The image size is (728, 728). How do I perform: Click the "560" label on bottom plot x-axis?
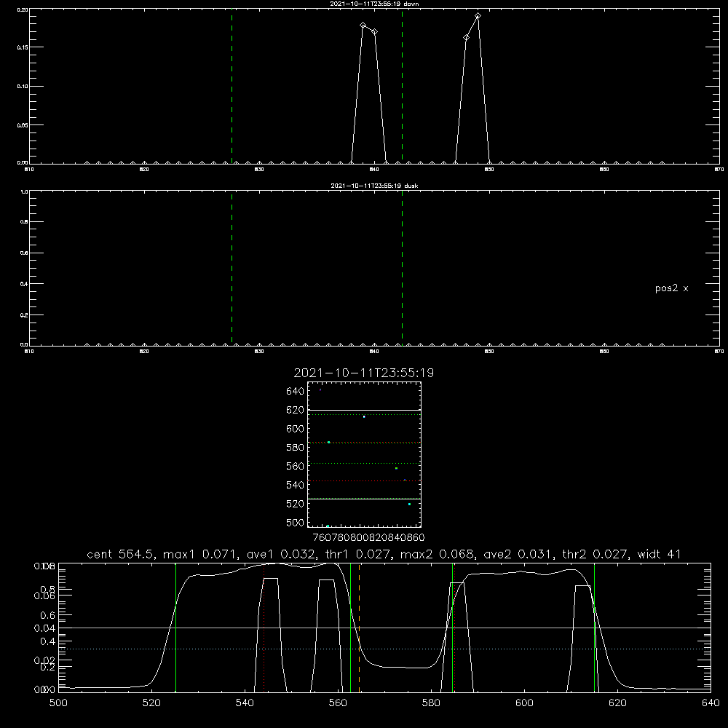tap(338, 703)
